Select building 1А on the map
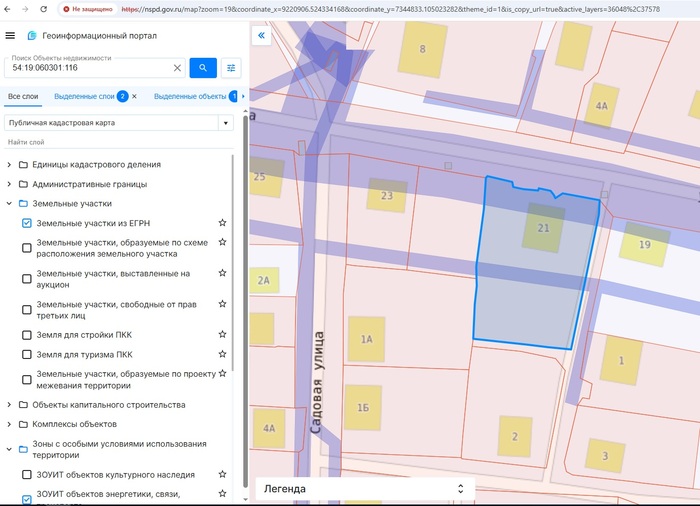Image resolution: width=700 pixels, height=506 pixels. [367, 339]
